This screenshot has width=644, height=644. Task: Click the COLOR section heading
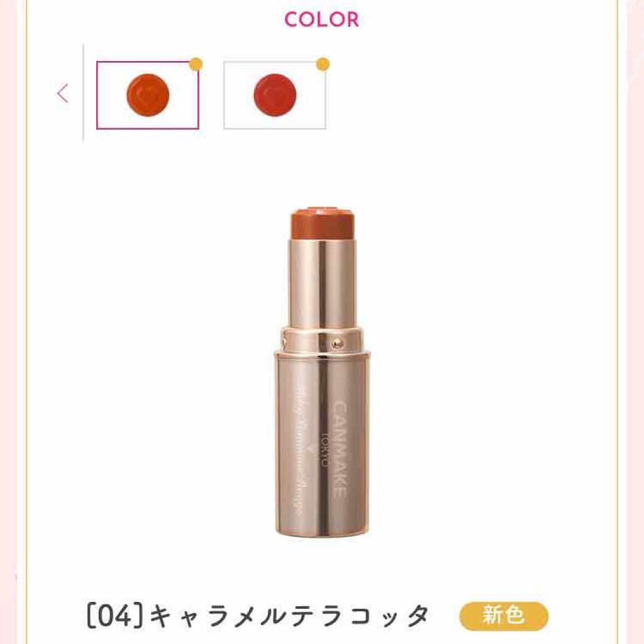click(321, 19)
